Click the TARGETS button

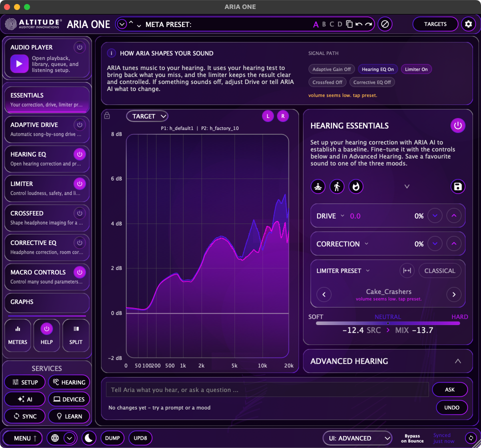coord(435,24)
